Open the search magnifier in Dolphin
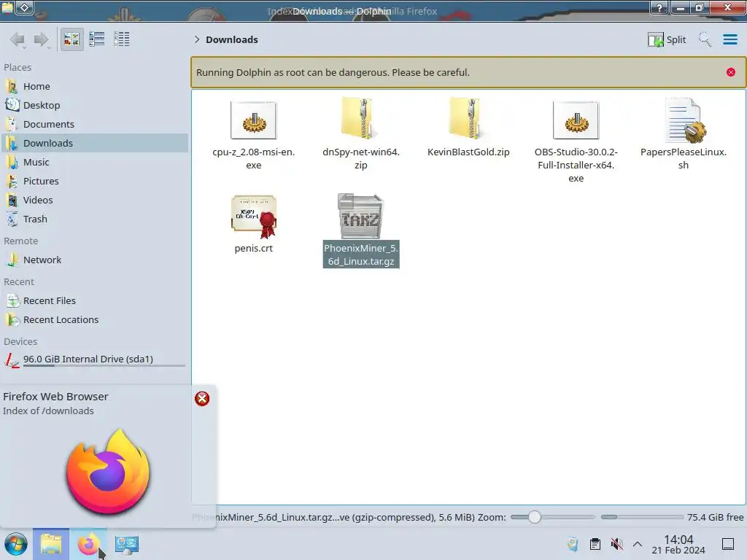Screen dimensions: 747x560 [x=705, y=39]
